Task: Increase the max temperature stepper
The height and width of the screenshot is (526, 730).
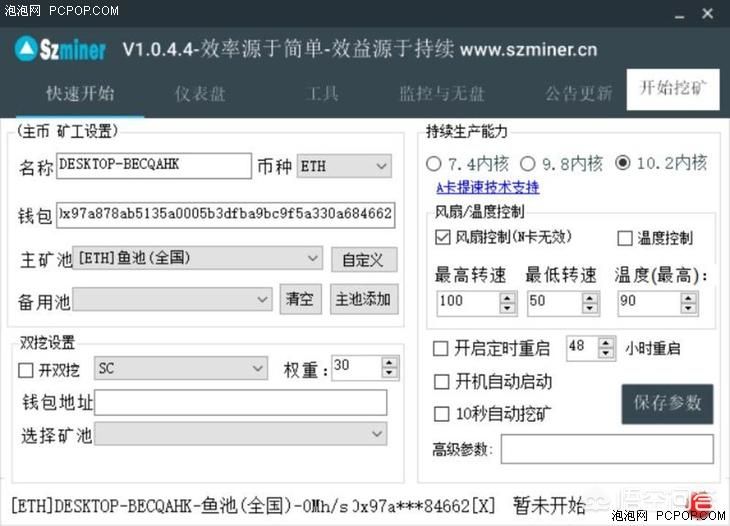Action: (688, 296)
